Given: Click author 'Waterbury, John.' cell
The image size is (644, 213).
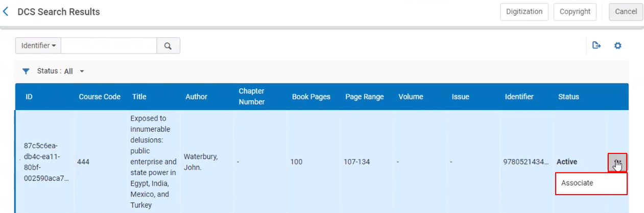Looking at the screenshot, I should [x=201, y=162].
